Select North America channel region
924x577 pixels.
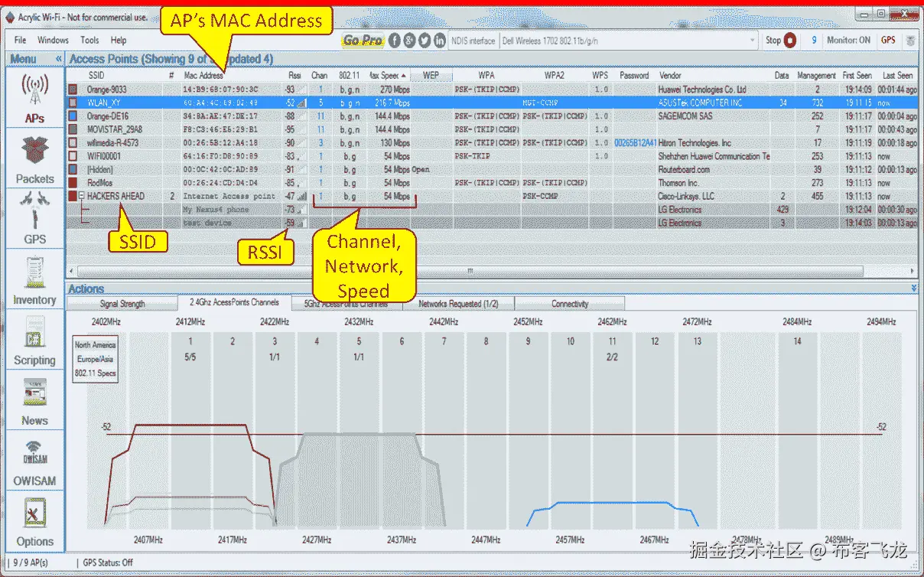(x=95, y=345)
